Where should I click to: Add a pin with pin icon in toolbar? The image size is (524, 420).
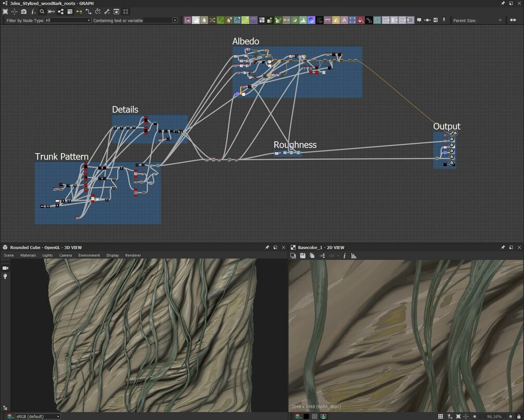point(444,20)
